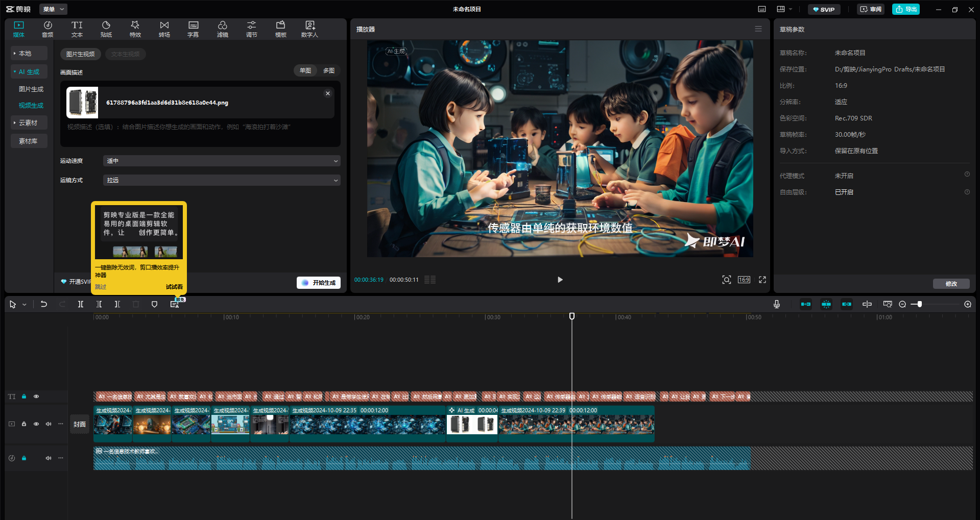Toggle main track magnet in timeline toolbar
This screenshot has width=980, height=520.
click(806, 304)
